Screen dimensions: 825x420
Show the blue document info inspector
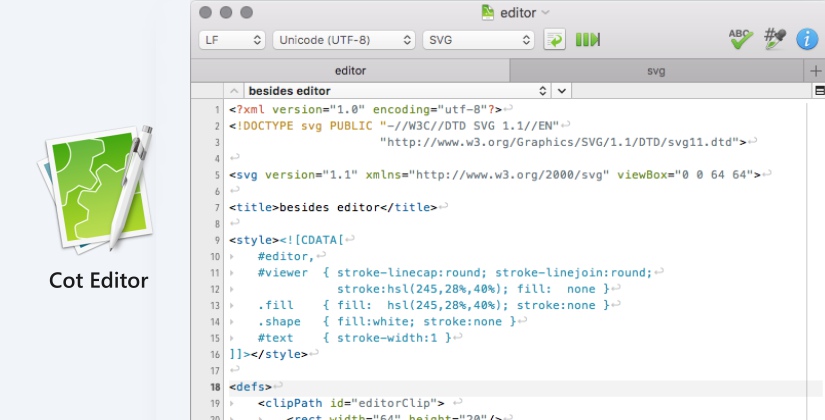click(806, 40)
